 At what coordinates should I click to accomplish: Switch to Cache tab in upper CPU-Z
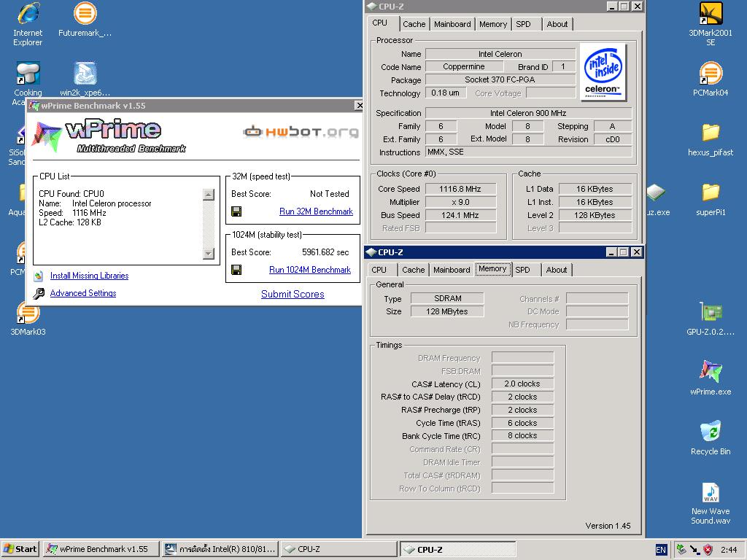click(x=414, y=24)
